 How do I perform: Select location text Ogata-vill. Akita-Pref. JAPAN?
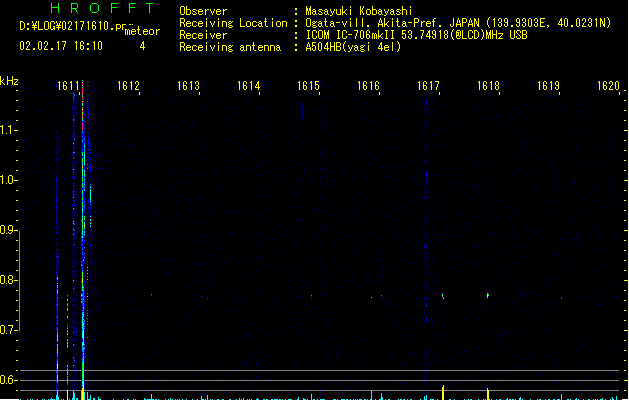392,23
